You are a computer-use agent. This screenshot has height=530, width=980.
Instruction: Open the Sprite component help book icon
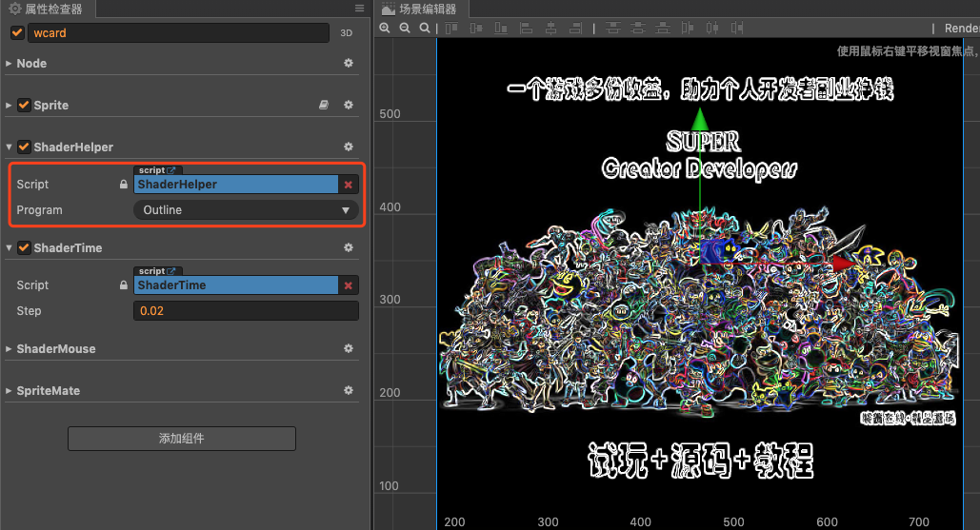click(x=324, y=106)
